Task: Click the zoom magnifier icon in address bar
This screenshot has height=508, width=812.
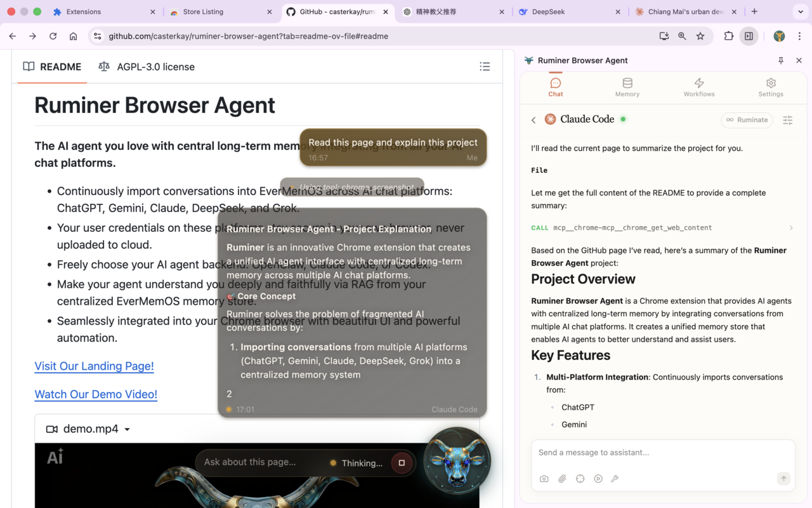Action: pos(682,36)
